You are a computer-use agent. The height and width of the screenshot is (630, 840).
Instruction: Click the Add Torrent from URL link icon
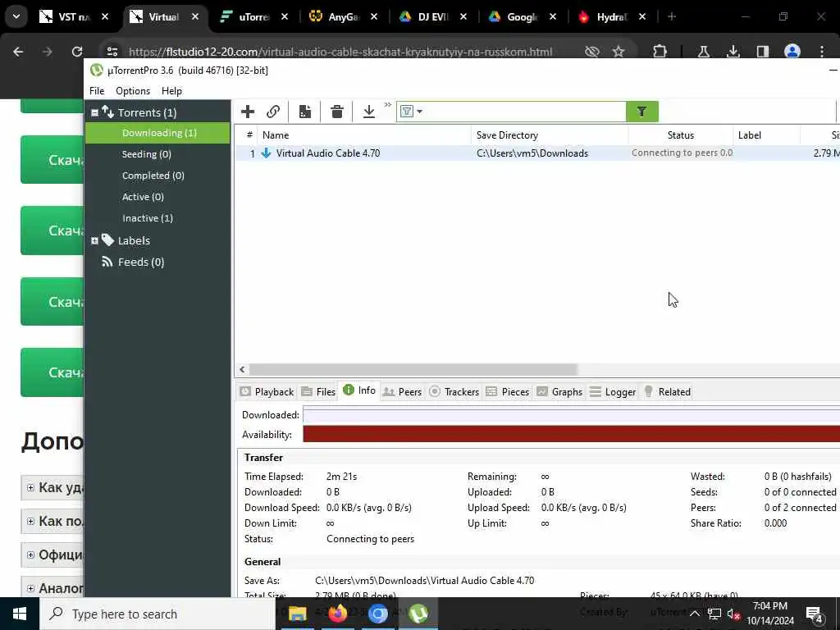[273, 112]
